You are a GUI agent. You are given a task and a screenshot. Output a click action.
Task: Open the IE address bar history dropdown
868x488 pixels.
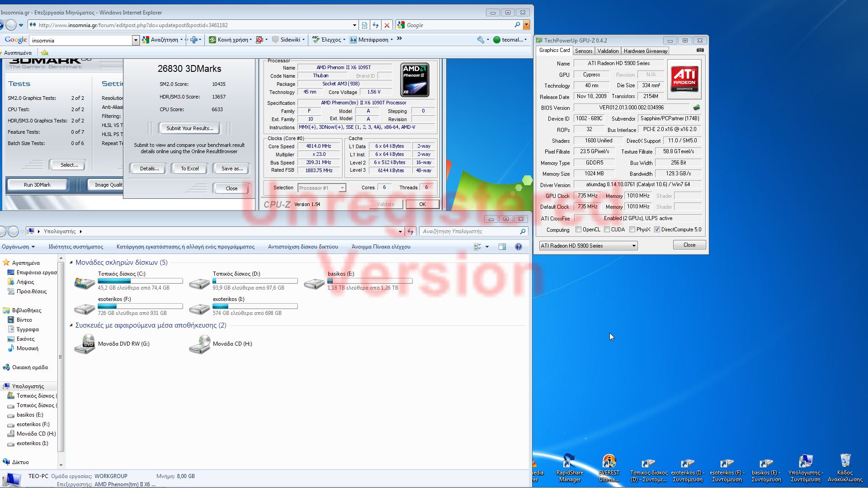click(354, 25)
